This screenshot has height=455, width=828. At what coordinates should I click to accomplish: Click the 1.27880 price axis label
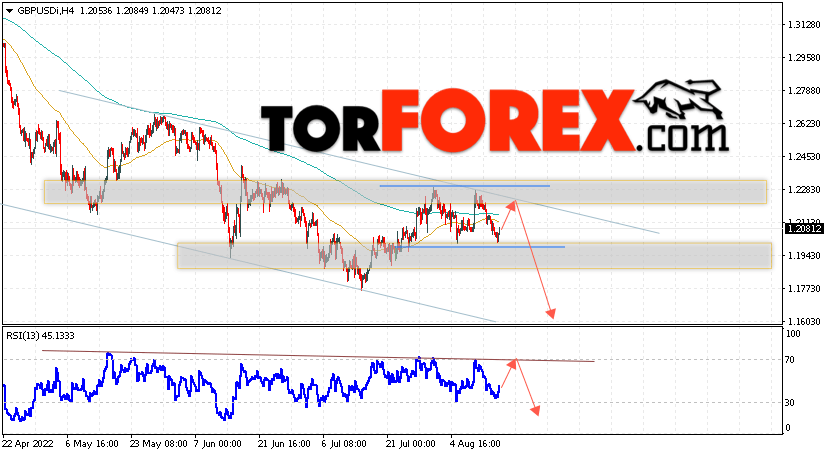804,91
